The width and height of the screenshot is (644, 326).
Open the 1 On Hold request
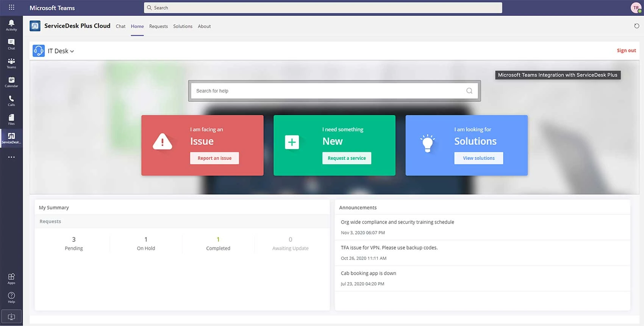[x=146, y=243]
